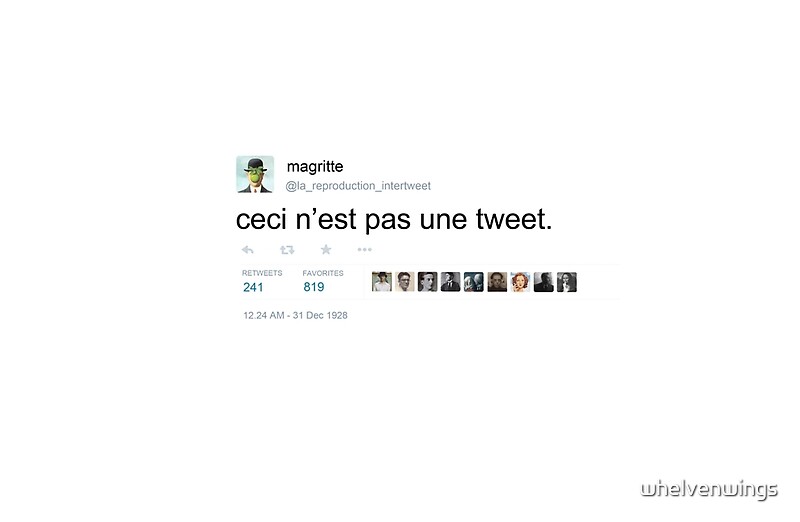Click the last long-haired avatar in the row
The height and width of the screenshot is (522, 800).
[567, 282]
